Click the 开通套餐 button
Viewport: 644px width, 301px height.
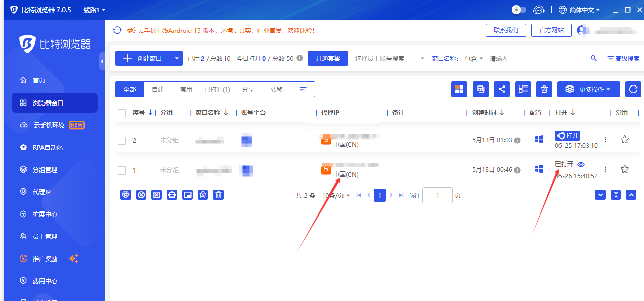327,58
